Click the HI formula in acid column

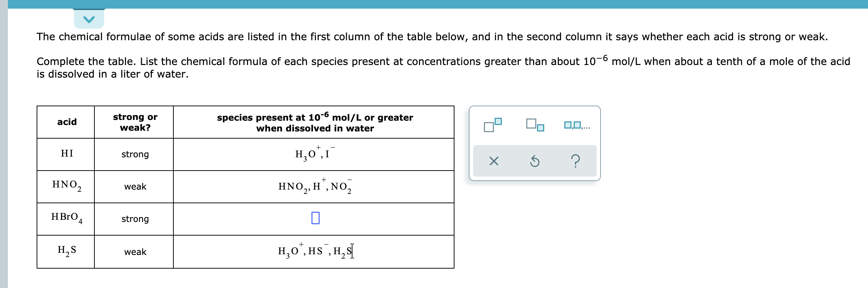point(67,154)
